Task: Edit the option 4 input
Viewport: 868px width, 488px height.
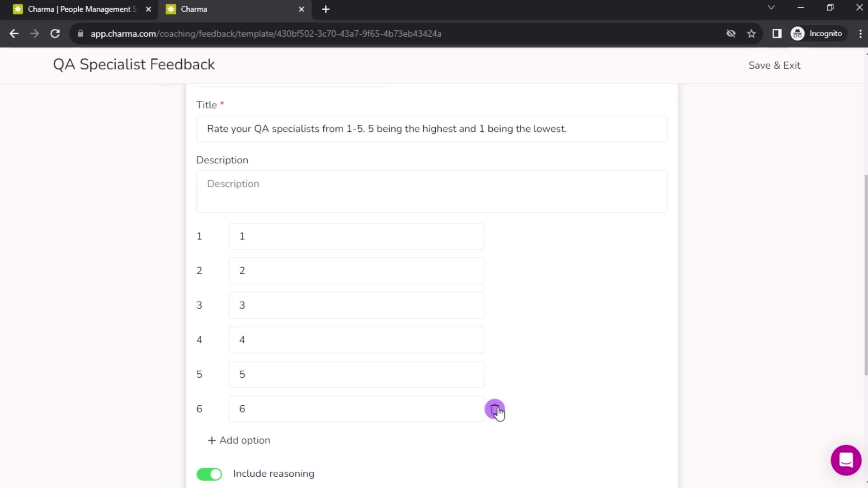Action: click(356, 340)
